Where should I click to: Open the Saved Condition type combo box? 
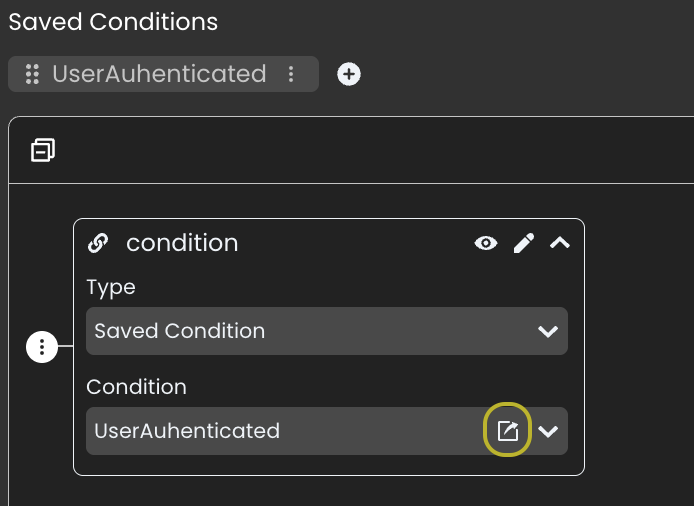point(310,331)
